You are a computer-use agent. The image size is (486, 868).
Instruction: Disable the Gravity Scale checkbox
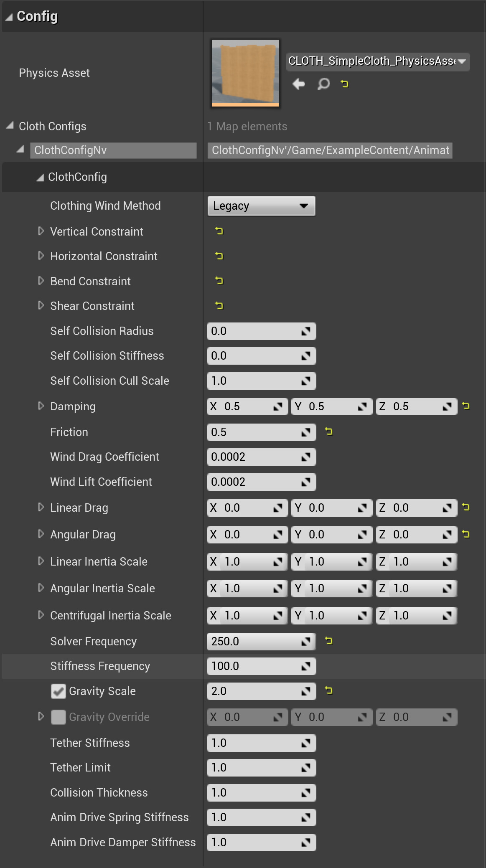click(59, 691)
